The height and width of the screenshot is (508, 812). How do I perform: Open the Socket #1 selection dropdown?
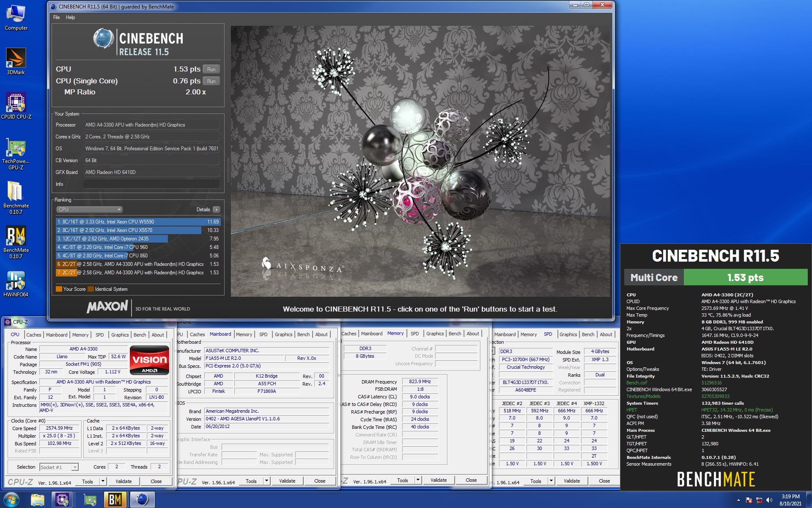[59, 467]
